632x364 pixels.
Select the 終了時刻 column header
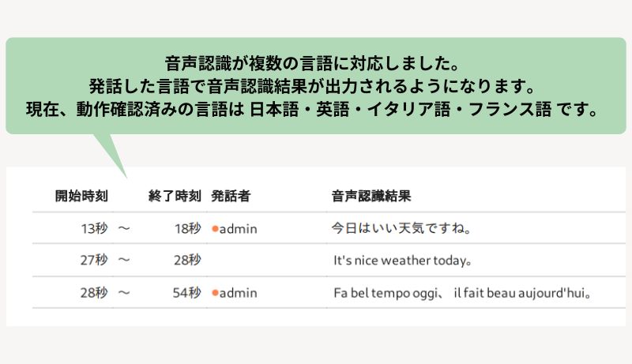tap(175, 196)
